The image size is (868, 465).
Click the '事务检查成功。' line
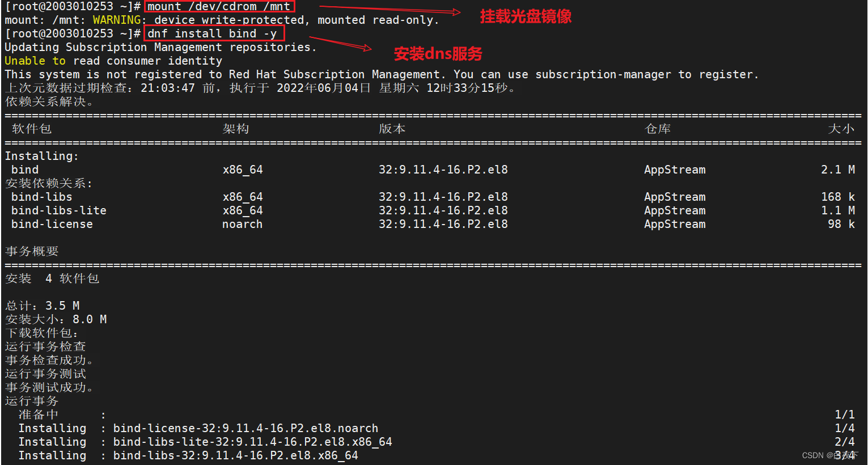[50, 360]
